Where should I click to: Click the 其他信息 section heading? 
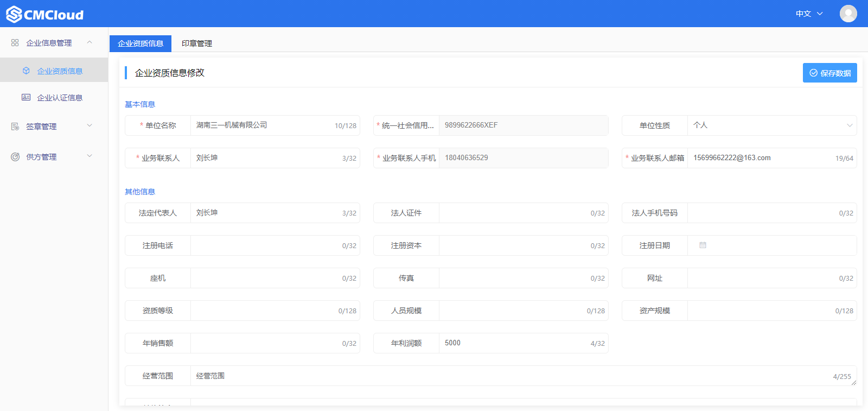click(x=140, y=192)
